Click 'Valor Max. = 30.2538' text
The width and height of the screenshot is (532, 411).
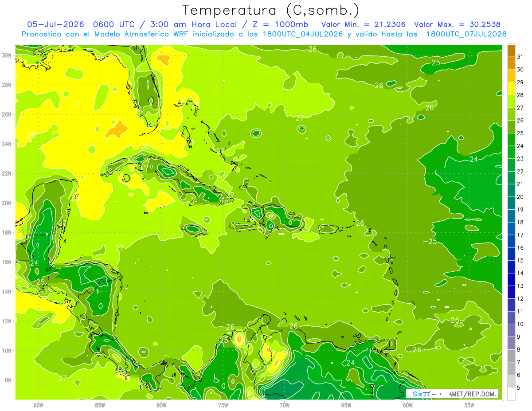click(458, 24)
